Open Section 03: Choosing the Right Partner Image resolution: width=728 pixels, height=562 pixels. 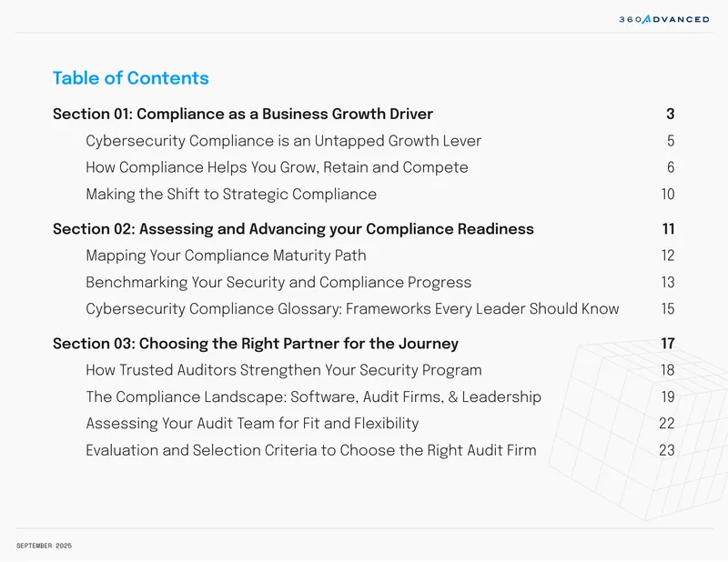tap(256, 344)
